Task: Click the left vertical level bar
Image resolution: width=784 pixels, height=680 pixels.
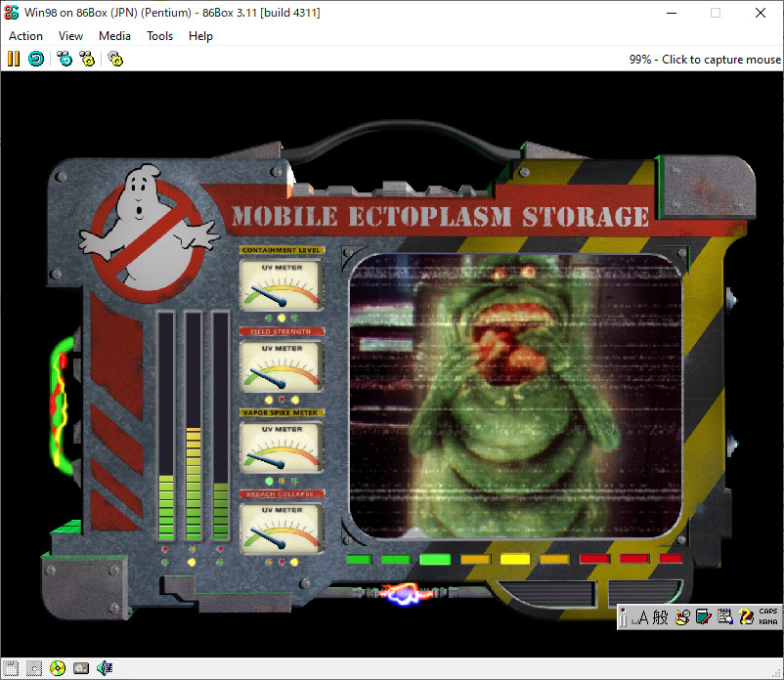Action: tap(166, 426)
